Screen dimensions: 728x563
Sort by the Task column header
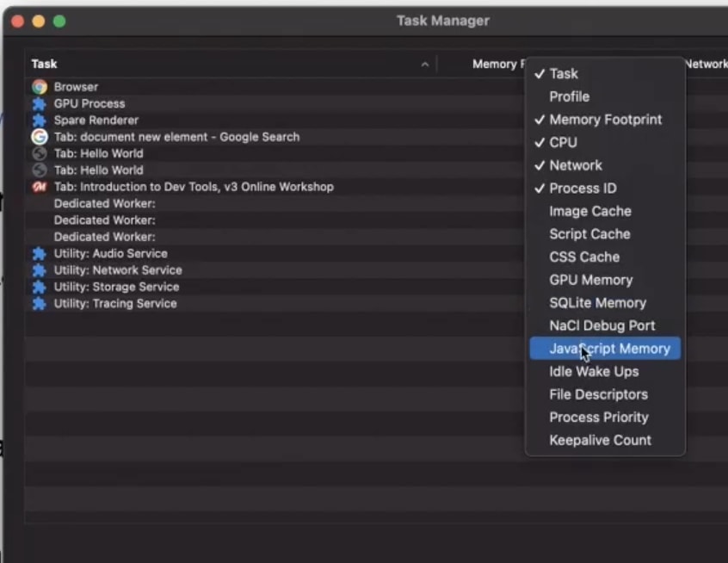coord(231,64)
